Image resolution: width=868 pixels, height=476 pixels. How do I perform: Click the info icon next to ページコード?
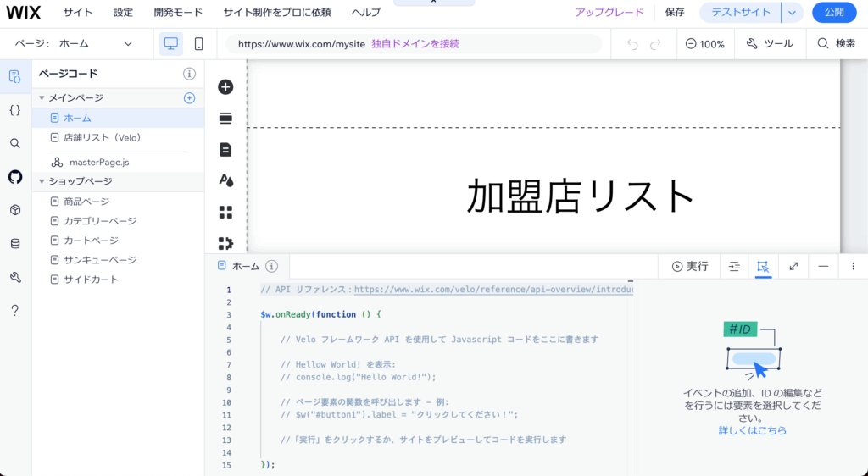pos(189,74)
